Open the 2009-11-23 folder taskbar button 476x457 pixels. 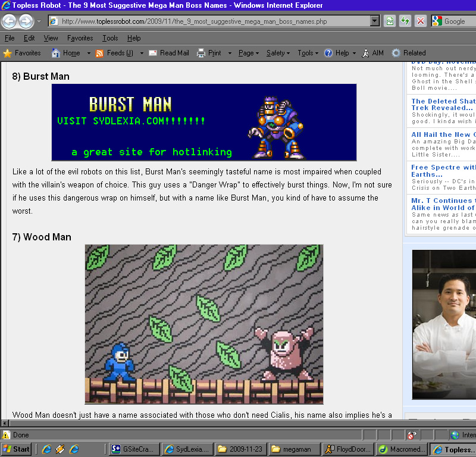coord(241,449)
